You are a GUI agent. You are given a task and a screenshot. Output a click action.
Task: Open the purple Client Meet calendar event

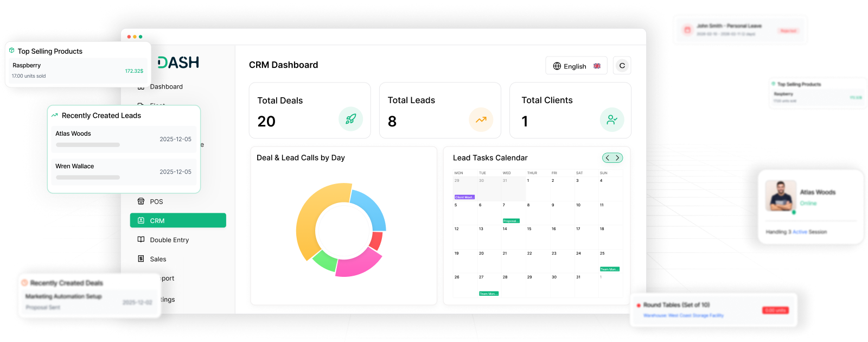[x=464, y=197]
